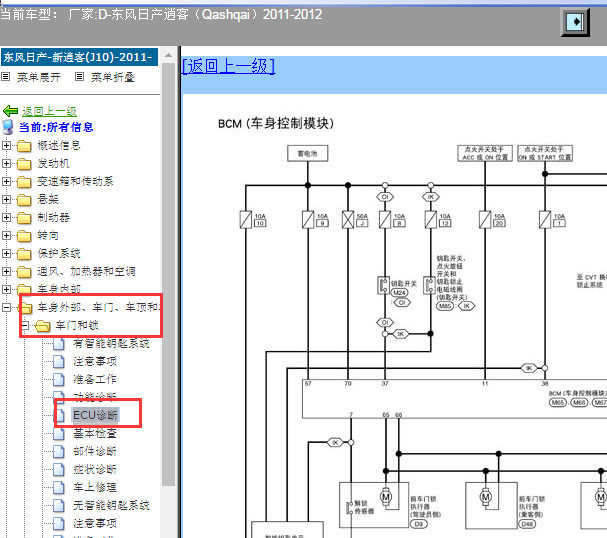
Task: Expand the 悬架 tree node
Action: pos(6,200)
